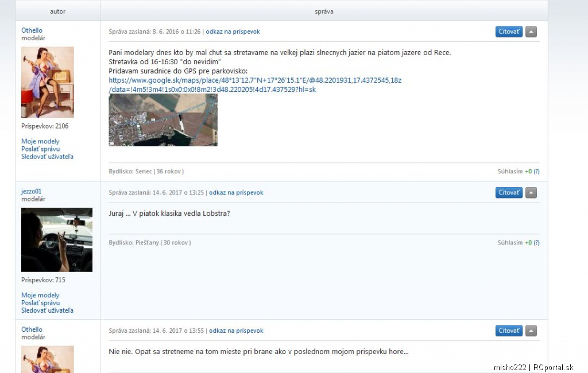Screen dimensions: 588x373
Task: Open the permalink of the 14. 6. 2017 13:55 post
Action: tap(236, 331)
